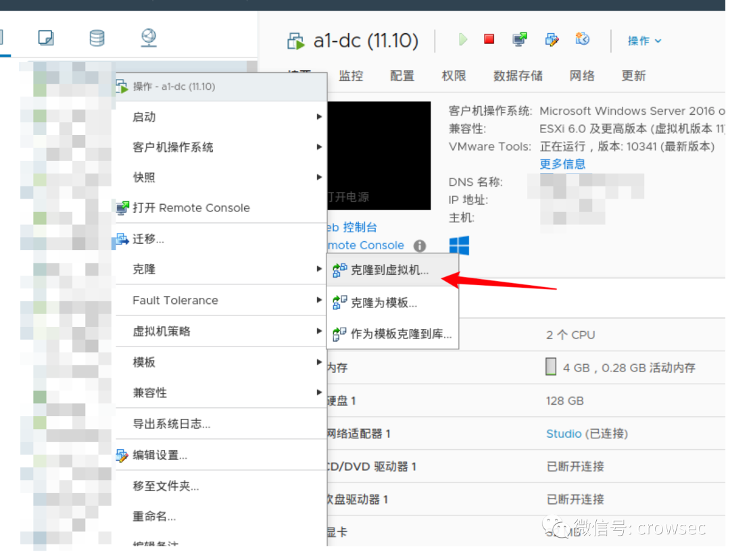The height and width of the screenshot is (560, 730).
Task: Open Remote Console link in summary
Action: [x=366, y=245]
